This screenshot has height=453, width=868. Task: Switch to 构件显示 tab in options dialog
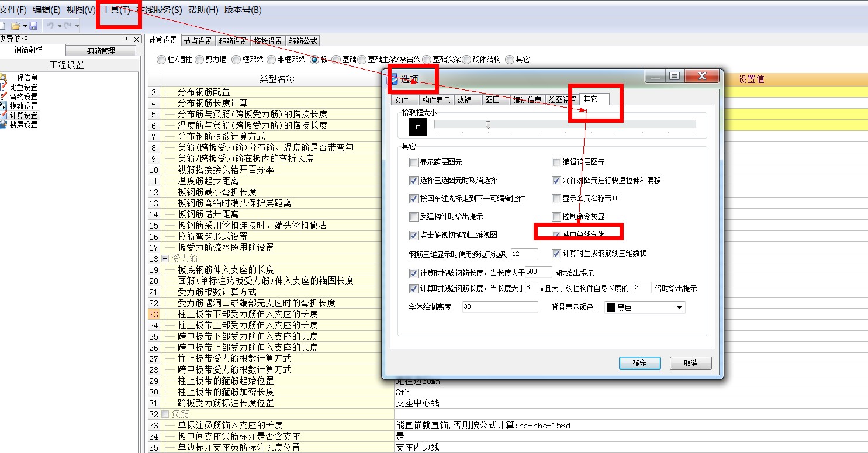tap(436, 100)
